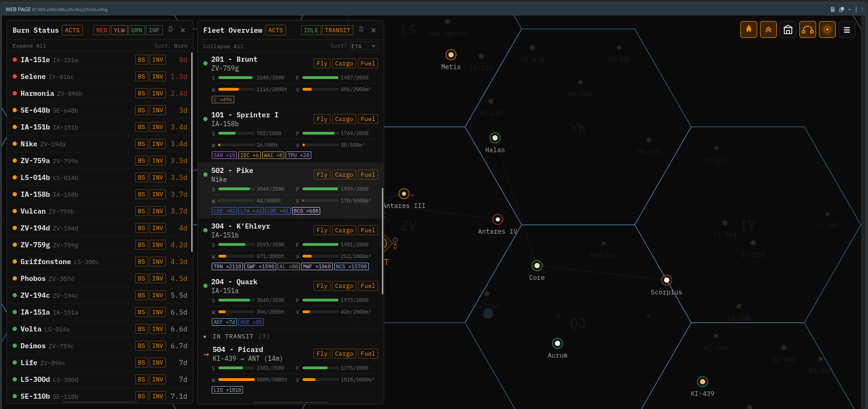
Task: Click the BCO ×600 cargo chip on Pike
Action: (306, 211)
